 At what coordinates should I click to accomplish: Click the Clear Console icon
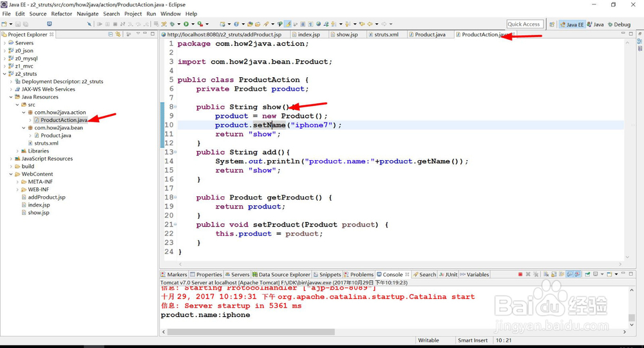pyautogui.click(x=546, y=274)
